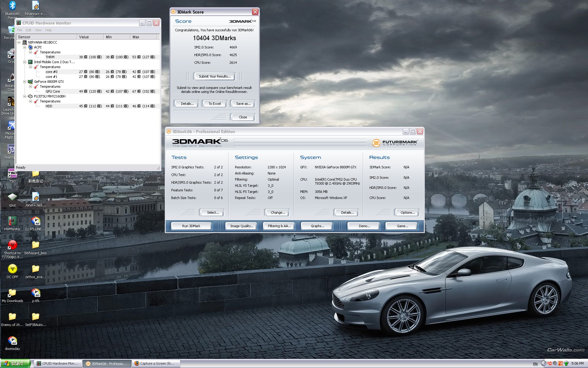Click the EN language indicator
This screenshot has width=588, height=368.
535,364
